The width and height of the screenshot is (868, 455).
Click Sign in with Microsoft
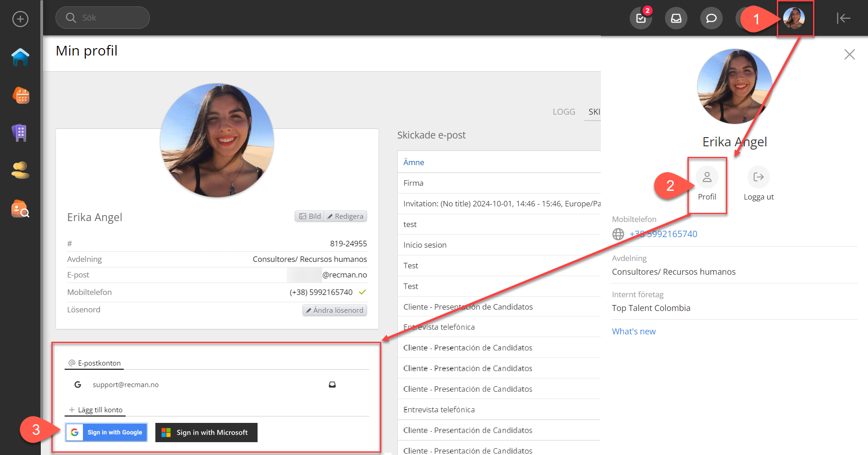point(206,433)
